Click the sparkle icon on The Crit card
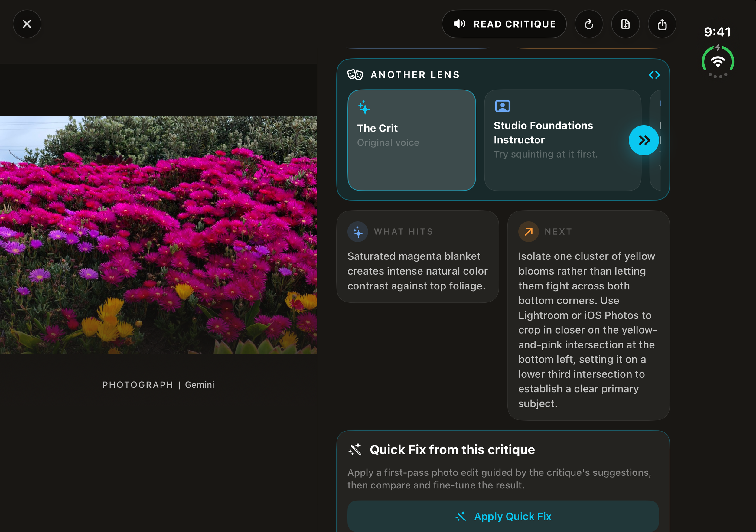This screenshot has width=756, height=532. point(364,107)
